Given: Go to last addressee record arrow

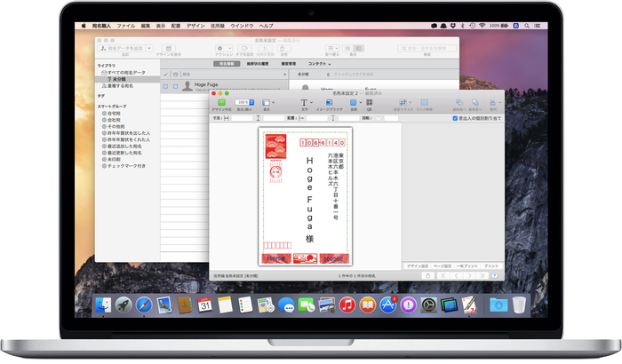Looking at the screenshot, I should tap(482, 275).
